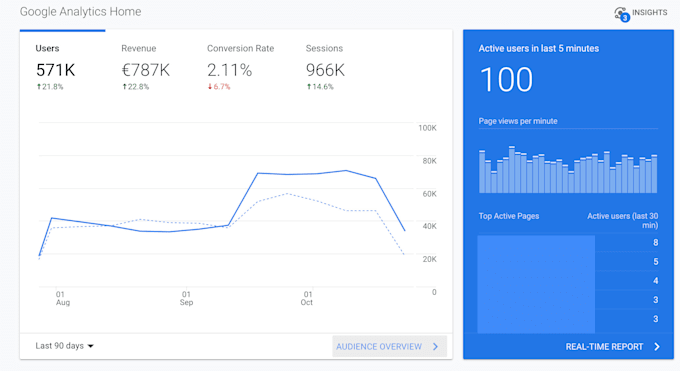Click the 20K y-axis label
Image resolution: width=680 pixels, height=371 pixels.
pyautogui.click(x=429, y=259)
